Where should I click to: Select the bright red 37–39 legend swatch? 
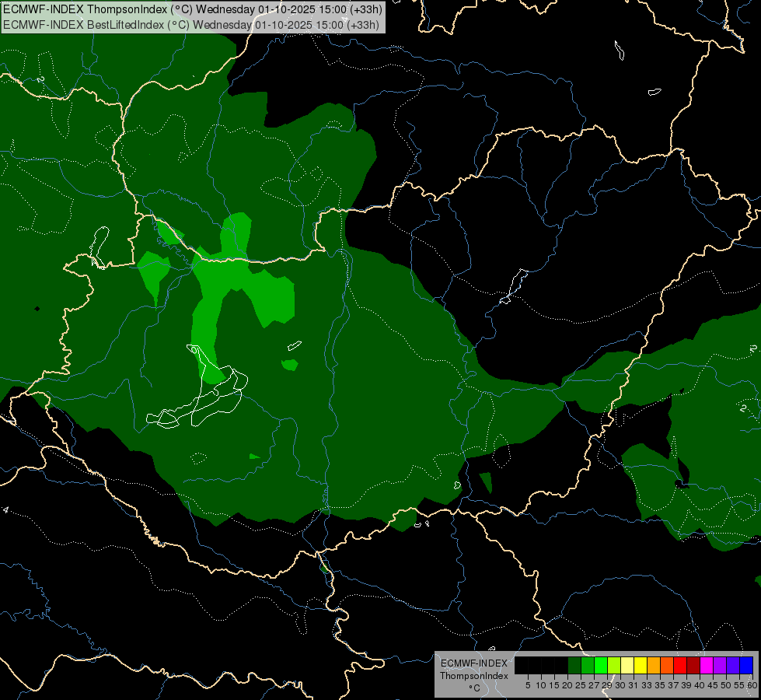tap(680, 665)
